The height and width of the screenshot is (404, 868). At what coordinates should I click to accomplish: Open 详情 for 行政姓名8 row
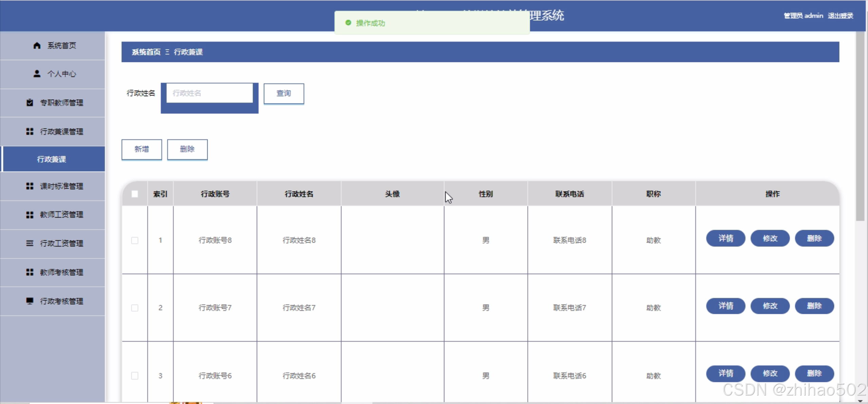[x=725, y=238]
